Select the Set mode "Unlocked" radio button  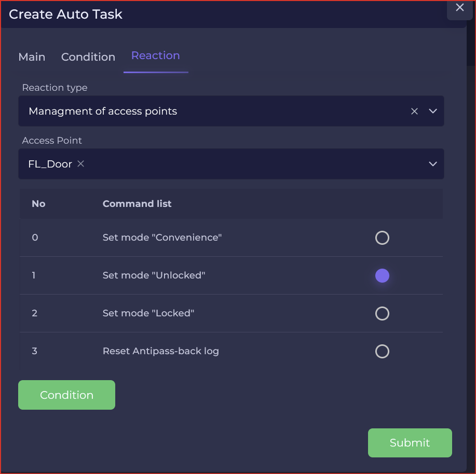[x=382, y=276]
